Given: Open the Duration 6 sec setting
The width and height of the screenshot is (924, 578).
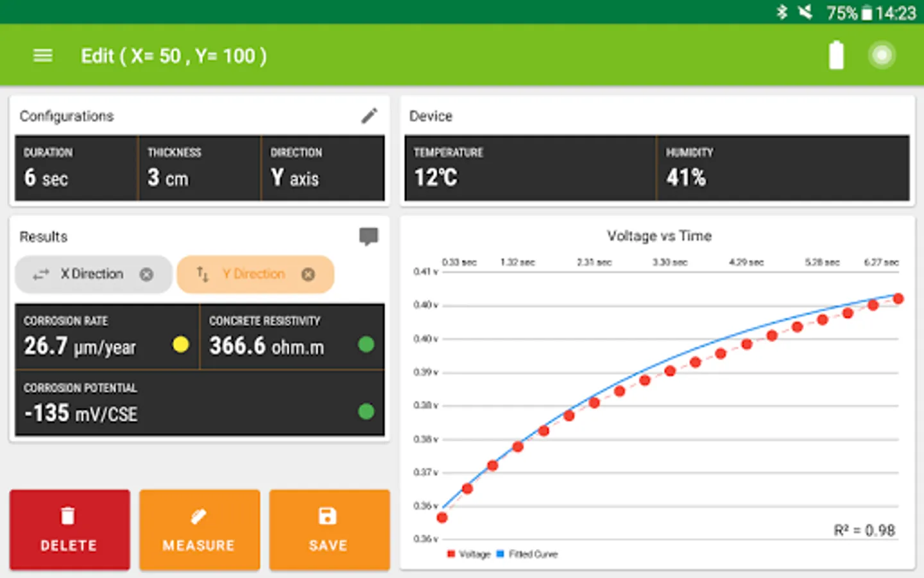Looking at the screenshot, I should coord(76,168).
